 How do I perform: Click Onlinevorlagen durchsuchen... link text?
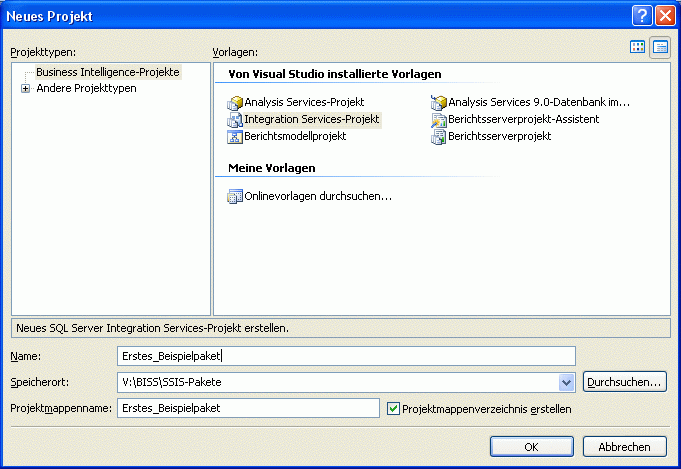[318, 196]
